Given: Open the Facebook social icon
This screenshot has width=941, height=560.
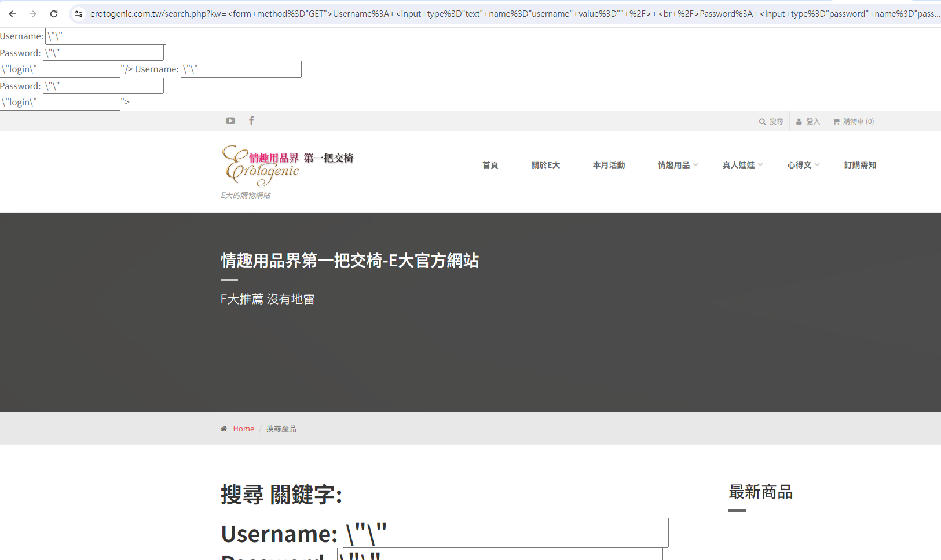Looking at the screenshot, I should coord(251,120).
